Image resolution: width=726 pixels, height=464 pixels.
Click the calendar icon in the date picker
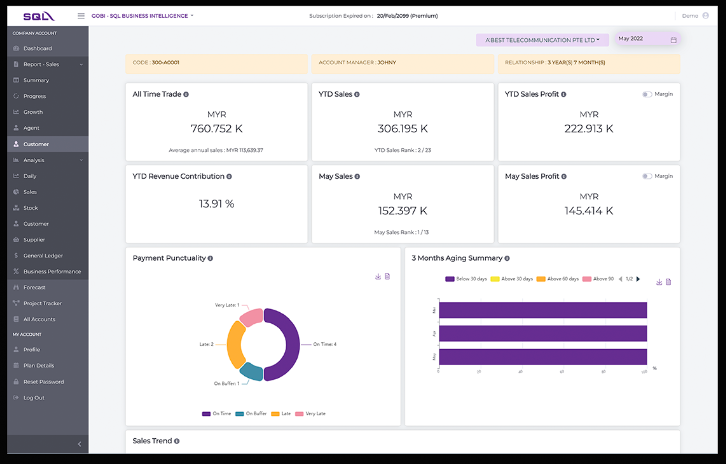coord(674,40)
